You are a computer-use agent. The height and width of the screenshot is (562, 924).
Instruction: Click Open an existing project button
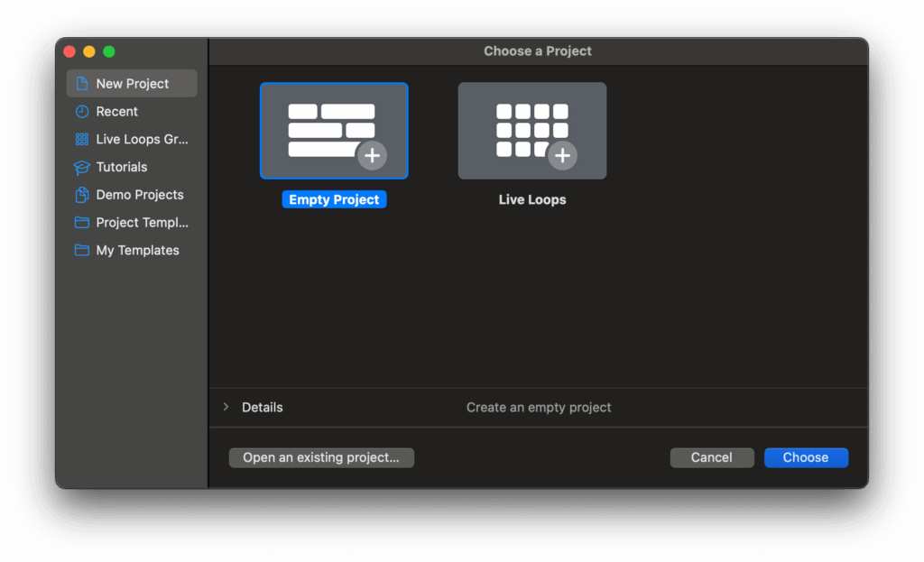click(321, 457)
